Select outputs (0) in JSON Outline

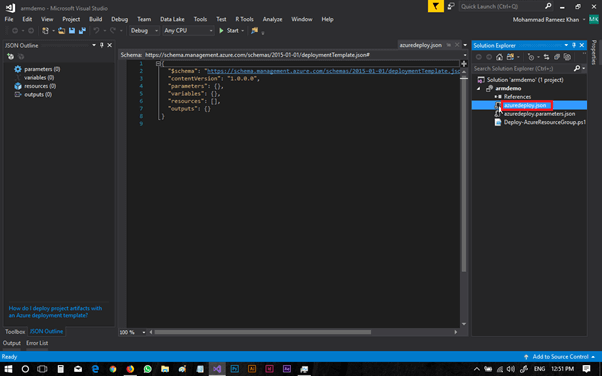pos(38,94)
